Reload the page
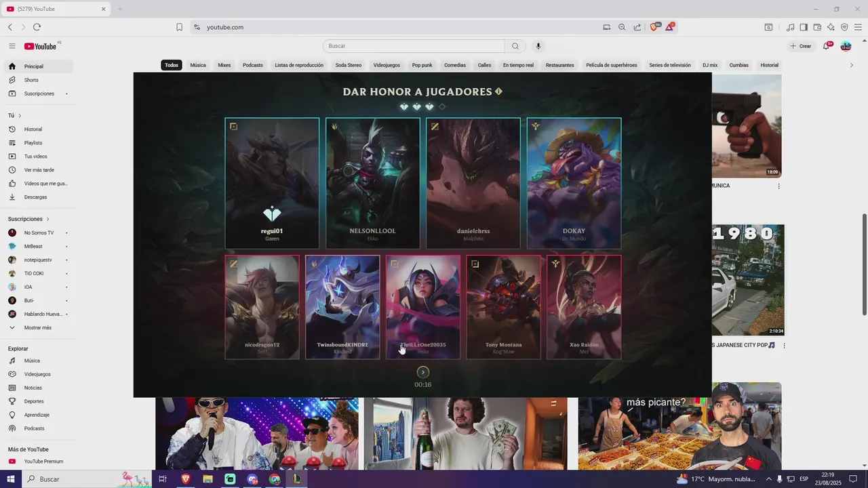Screen dimensions: 868x488 pos(37,27)
